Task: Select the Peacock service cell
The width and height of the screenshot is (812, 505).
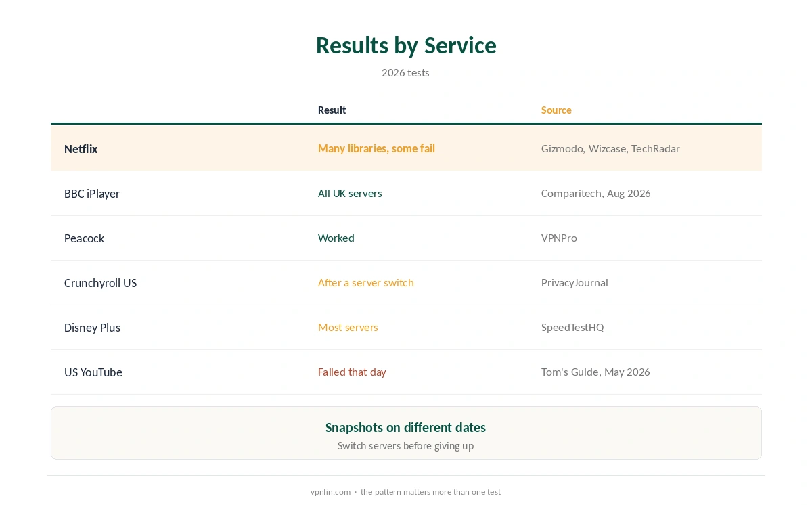Action: pos(84,238)
